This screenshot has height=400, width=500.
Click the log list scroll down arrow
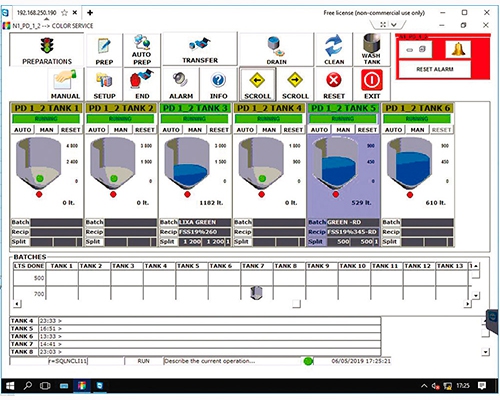pyautogui.click(x=486, y=352)
